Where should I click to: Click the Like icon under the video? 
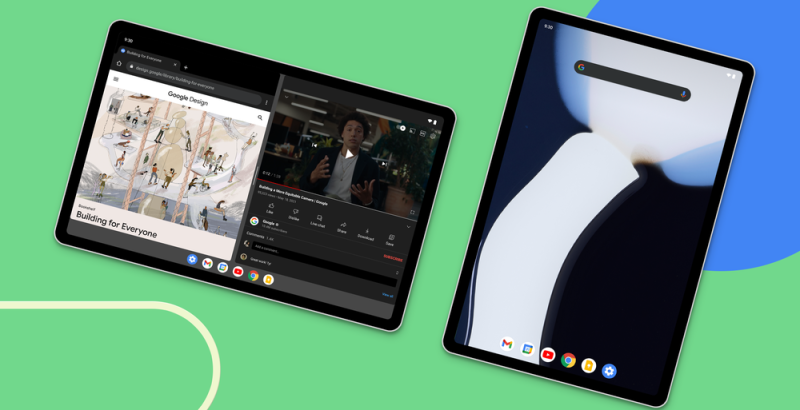(270, 206)
